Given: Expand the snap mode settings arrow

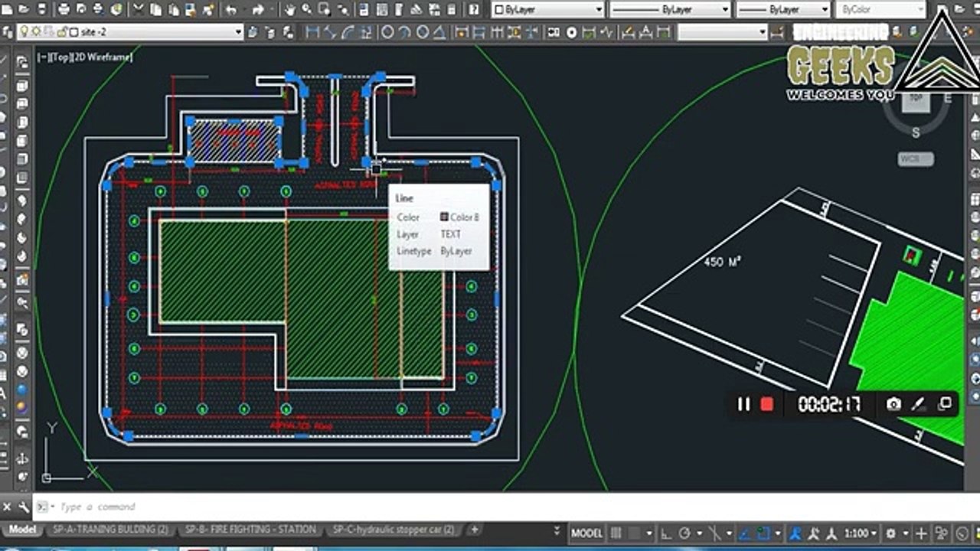Looking at the screenshot, I should [x=648, y=533].
